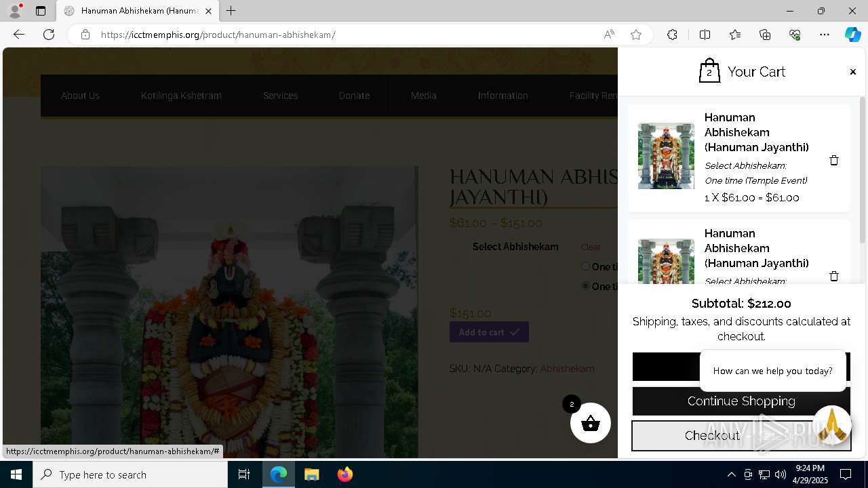Image resolution: width=868 pixels, height=488 pixels.
Task: Remove second Hanuman Abhishekam cart item
Action: pos(834,276)
